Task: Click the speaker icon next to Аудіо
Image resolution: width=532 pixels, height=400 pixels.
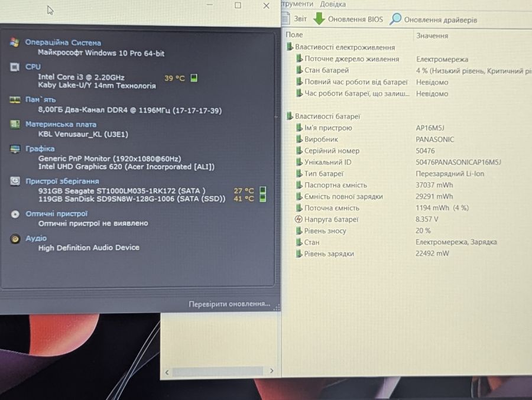Action: [x=15, y=239]
